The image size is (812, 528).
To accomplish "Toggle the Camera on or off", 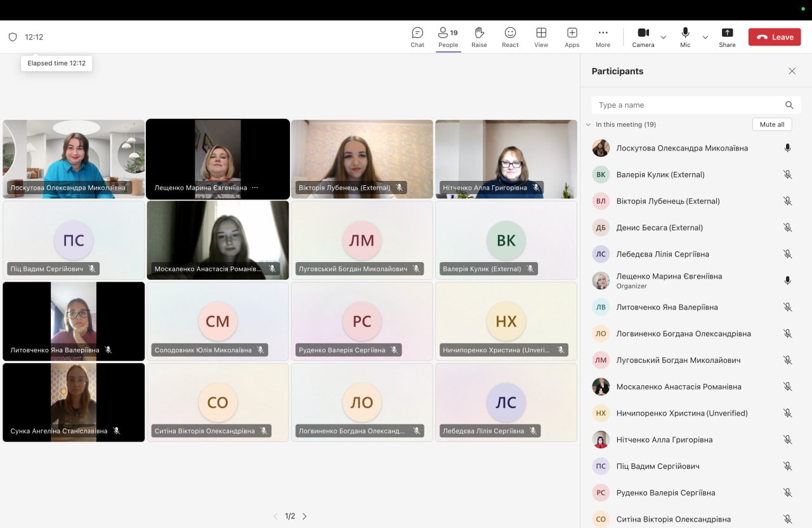I will 643,37.
